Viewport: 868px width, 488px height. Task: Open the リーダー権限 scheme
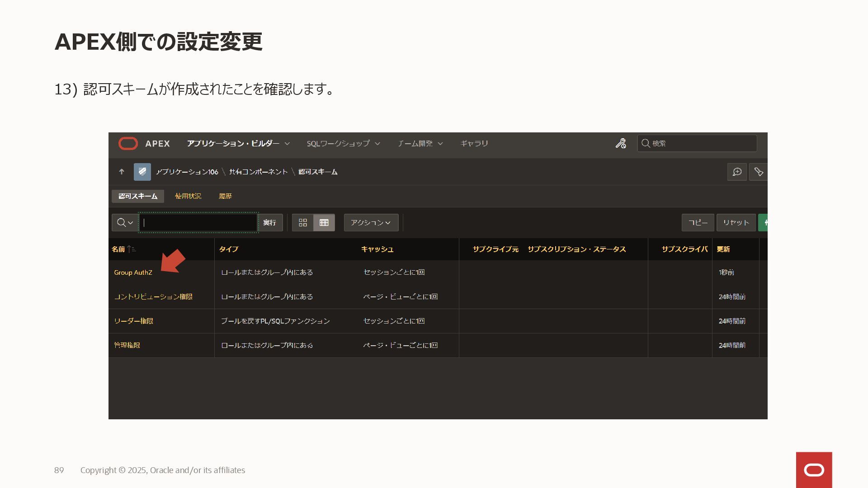(133, 321)
